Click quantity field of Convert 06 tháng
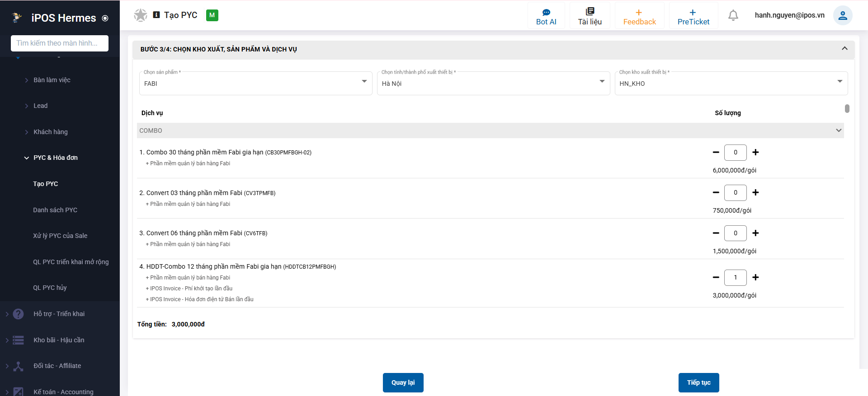Viewport: 868px width, 396px height. [x=736, y=233]
